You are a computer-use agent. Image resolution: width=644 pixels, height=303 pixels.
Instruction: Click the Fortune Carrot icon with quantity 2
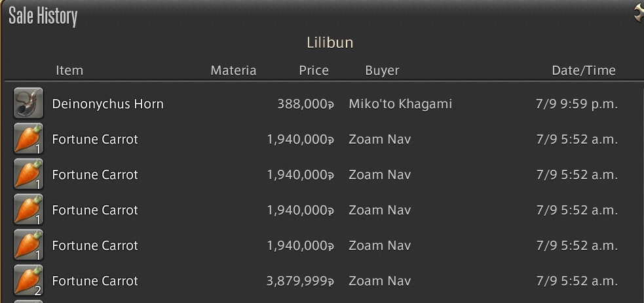[x=28, y=280]
